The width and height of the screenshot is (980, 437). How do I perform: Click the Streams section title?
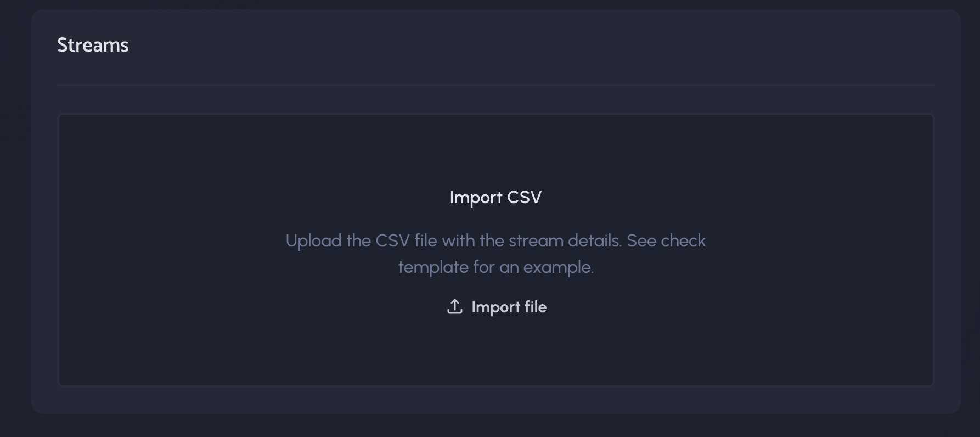coord(93,45)
